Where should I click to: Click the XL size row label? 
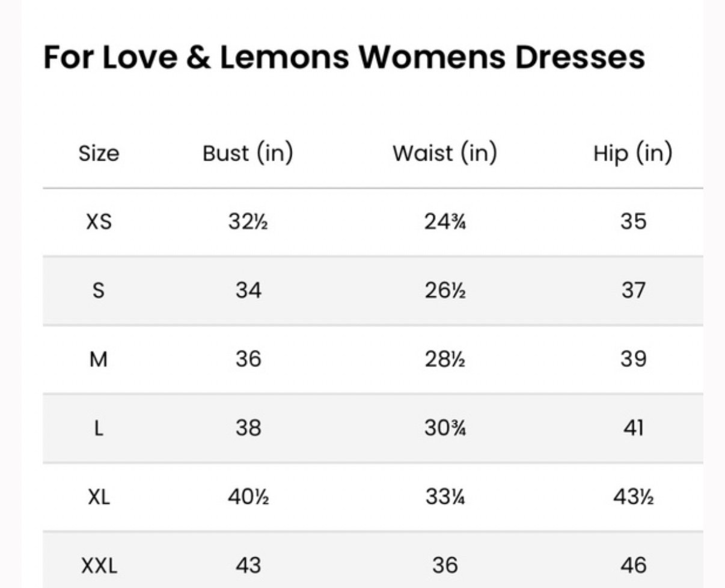pos(99,497)
